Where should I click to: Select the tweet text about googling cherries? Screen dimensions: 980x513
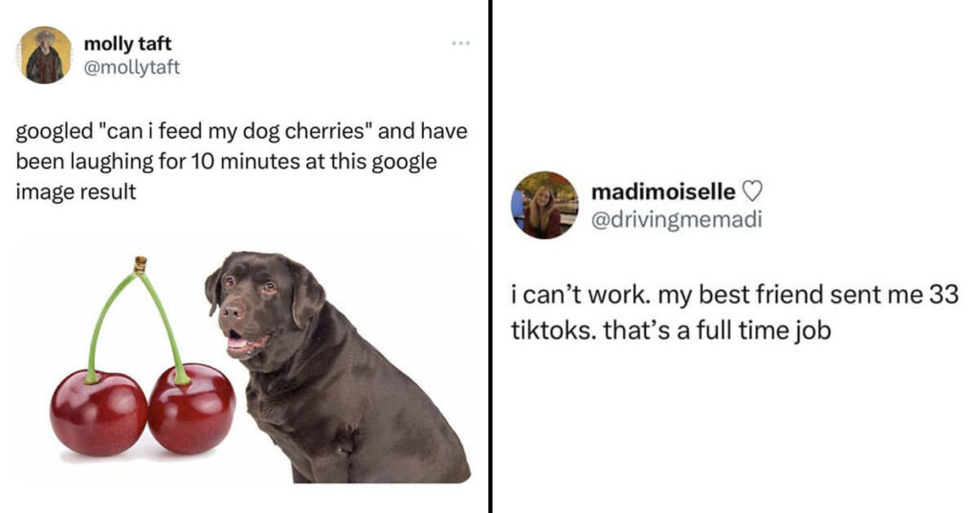coord(241,161)
